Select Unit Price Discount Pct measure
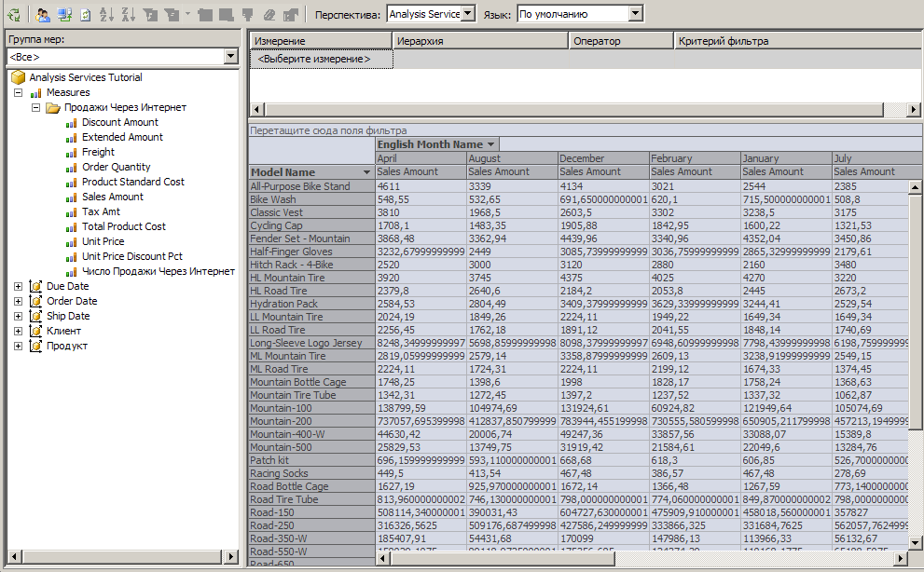Viewport: 924px width, 572px height. coord(132,257)
